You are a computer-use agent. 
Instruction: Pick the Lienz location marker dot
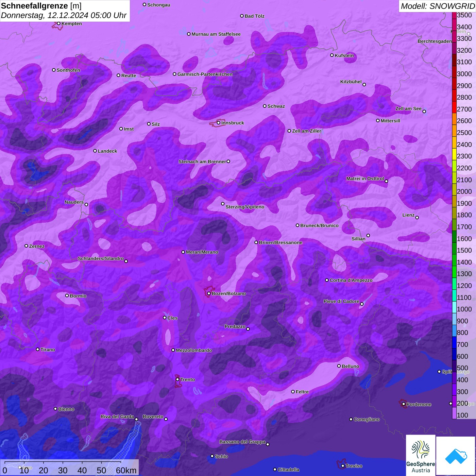[417, 218]
